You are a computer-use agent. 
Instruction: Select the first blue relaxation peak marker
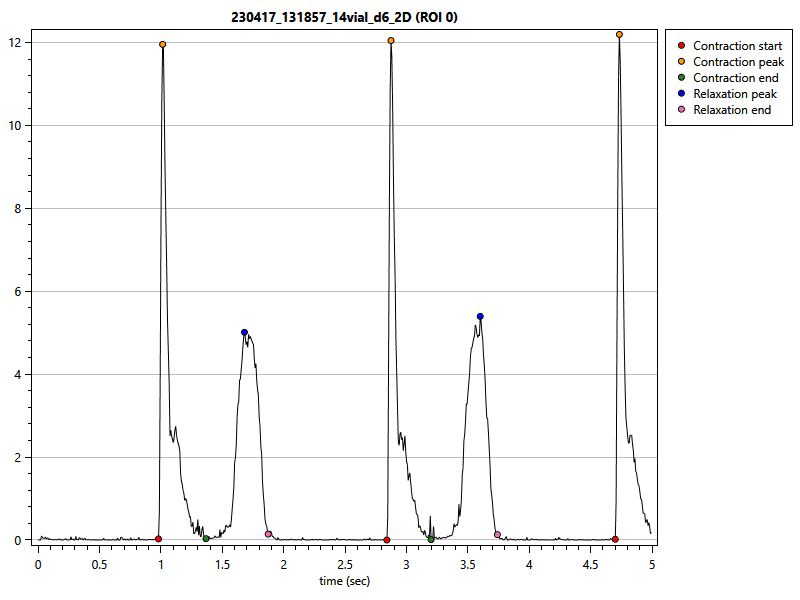(244, 332)
